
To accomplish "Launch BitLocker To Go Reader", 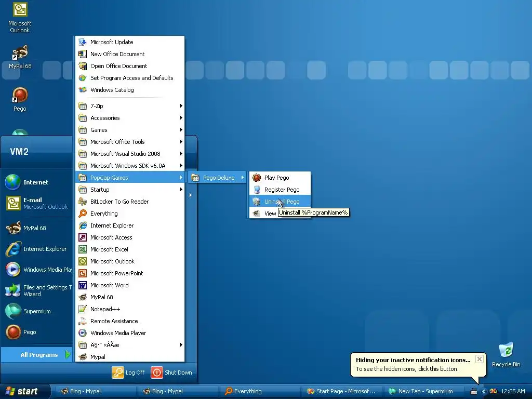I will (130, 202).
